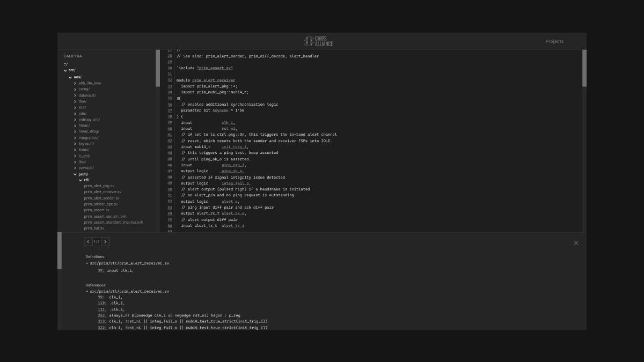
Task: Open the Projects menu item
Action: pyautogui.click(x=554, y=41)
